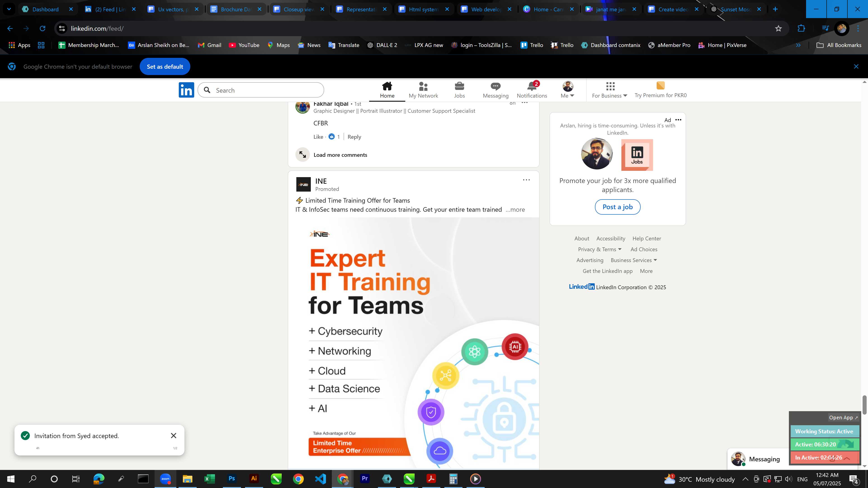Open the INE company name link

tap(321, 181)
